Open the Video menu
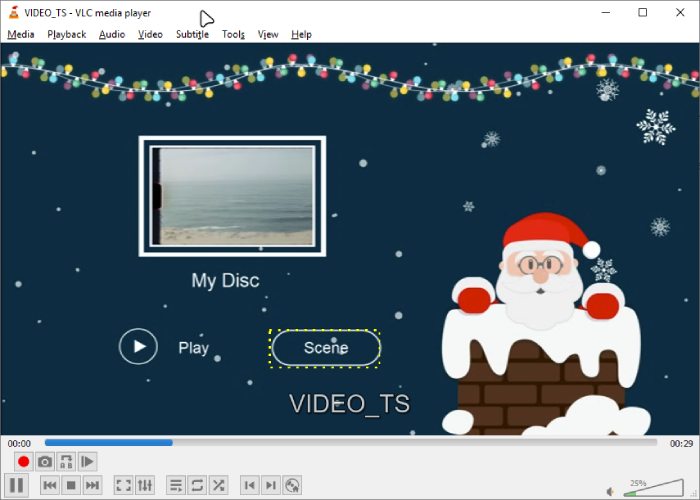The height and width of the screenshot is (500, 700). click(150, 34)
